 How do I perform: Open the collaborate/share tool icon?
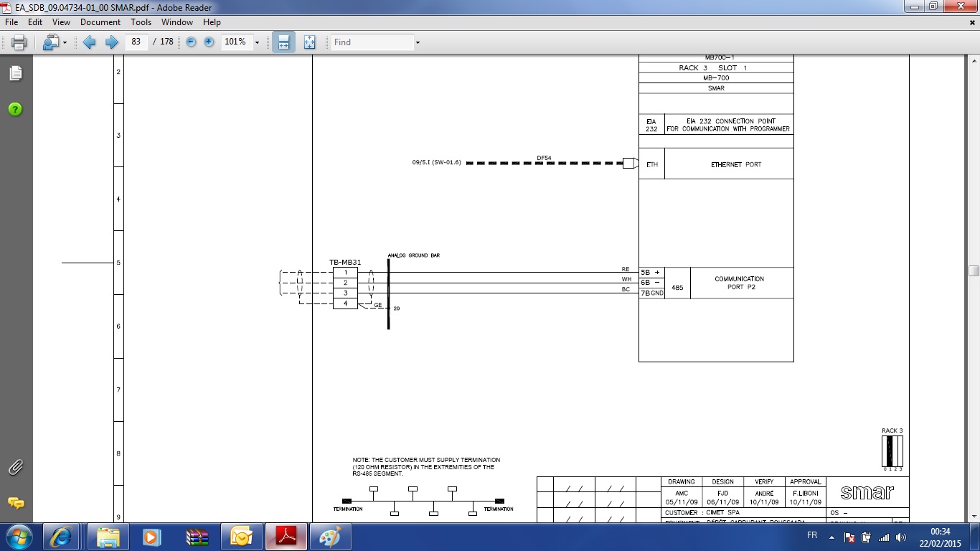(x=50, y=42)
